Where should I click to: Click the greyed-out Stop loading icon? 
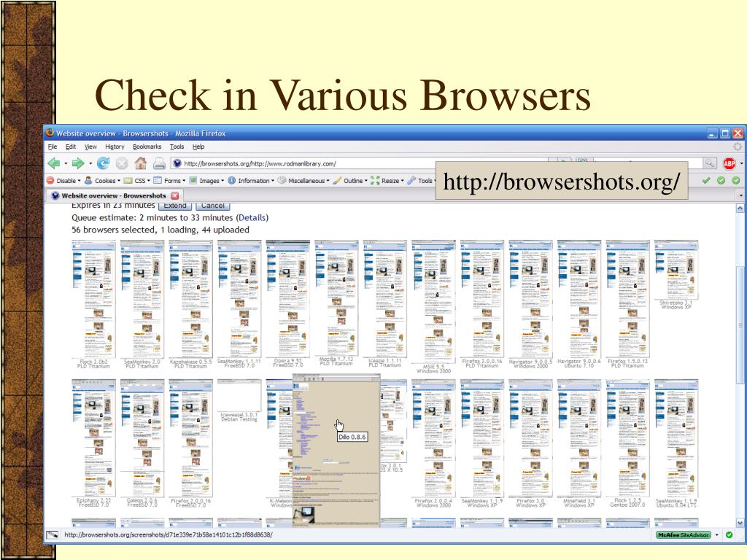click(x=122, y=163)
